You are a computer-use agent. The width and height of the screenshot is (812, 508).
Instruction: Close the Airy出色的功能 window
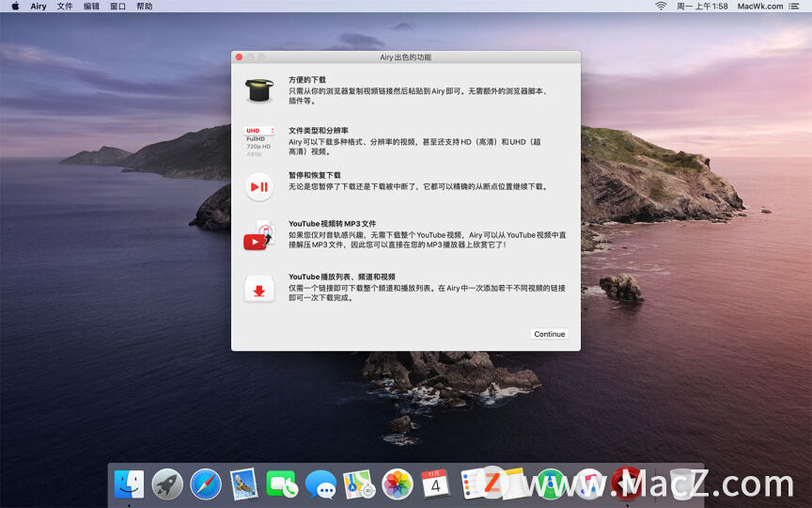pyautogui.click(x=239, y=57)
